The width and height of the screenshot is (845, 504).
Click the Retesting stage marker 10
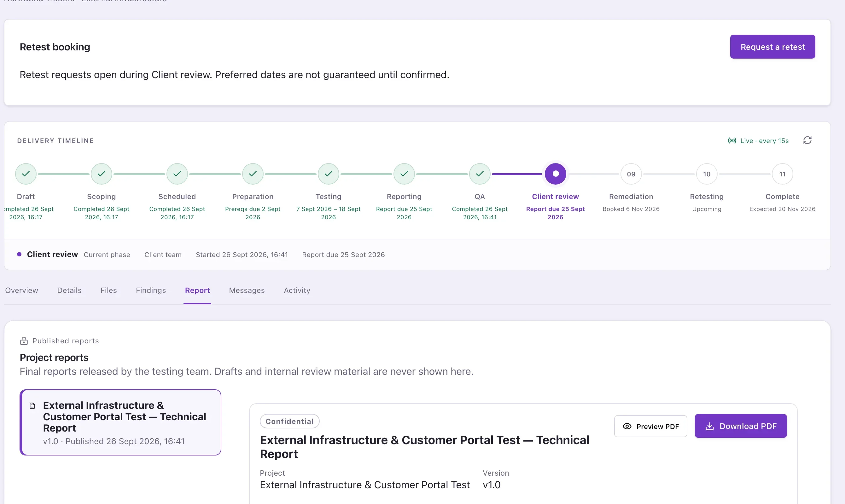(707, 174)
